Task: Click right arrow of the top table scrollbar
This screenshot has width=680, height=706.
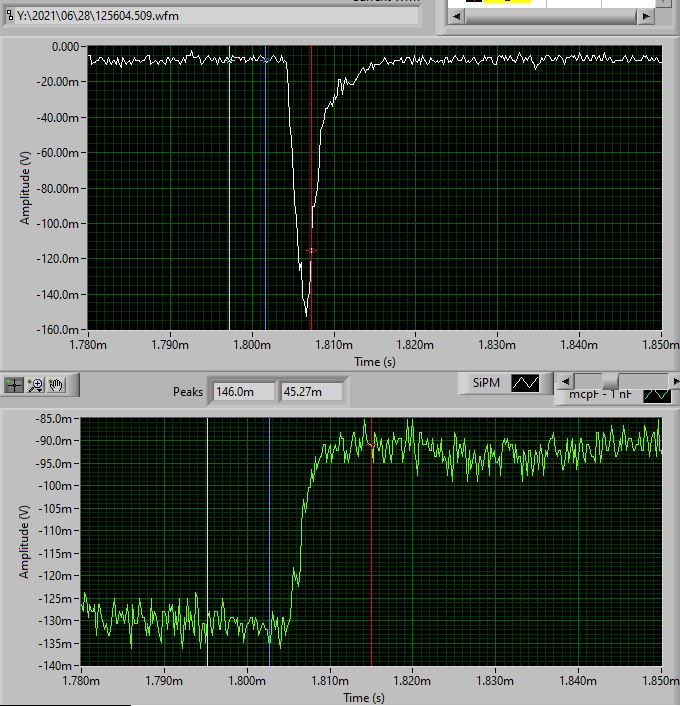Action: (x=646, y=16)
